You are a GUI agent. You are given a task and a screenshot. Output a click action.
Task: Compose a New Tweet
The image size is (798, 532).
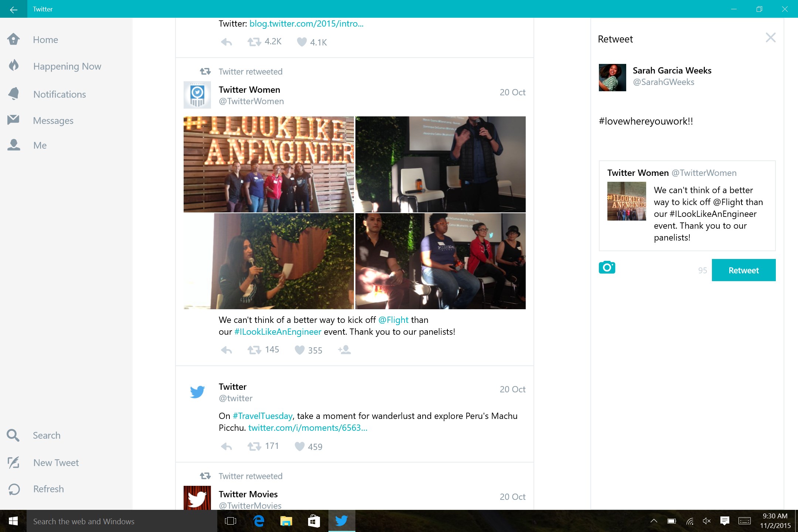(56, 463)
